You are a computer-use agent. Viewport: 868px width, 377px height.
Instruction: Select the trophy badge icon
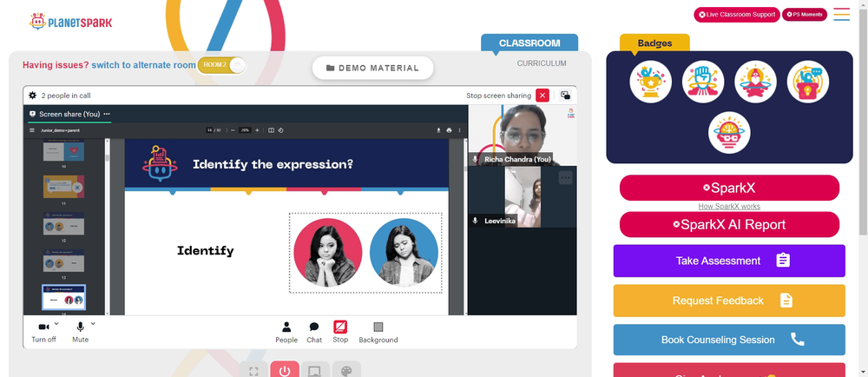pos(650,82)
